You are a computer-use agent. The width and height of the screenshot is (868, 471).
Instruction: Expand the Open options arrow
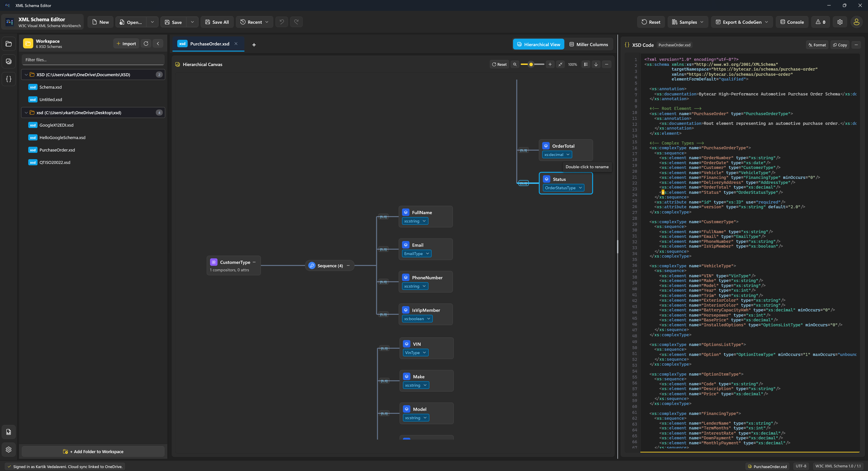tap(152, 22)
